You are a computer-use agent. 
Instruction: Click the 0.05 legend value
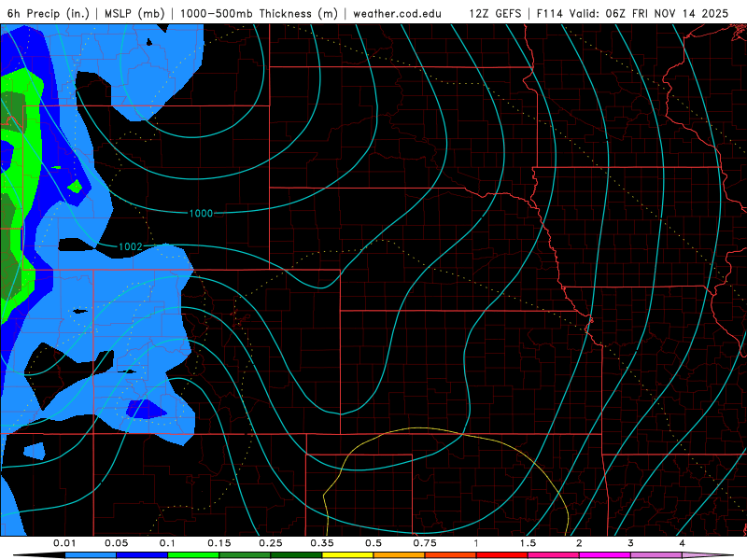click(x=116, y=543)
